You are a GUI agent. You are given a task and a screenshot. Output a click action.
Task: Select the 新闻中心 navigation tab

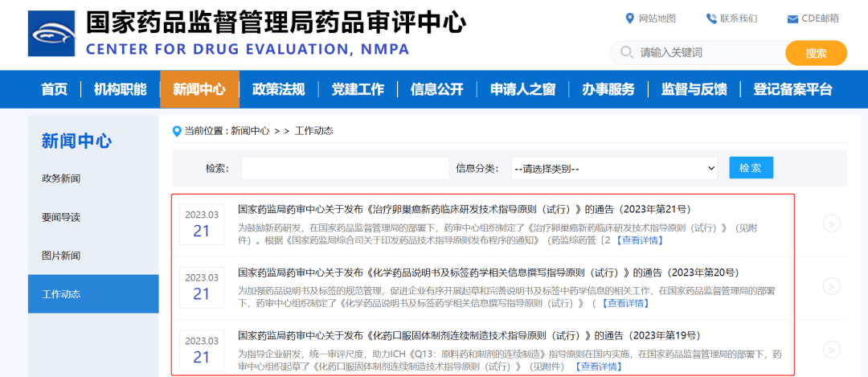click(199, 89)
